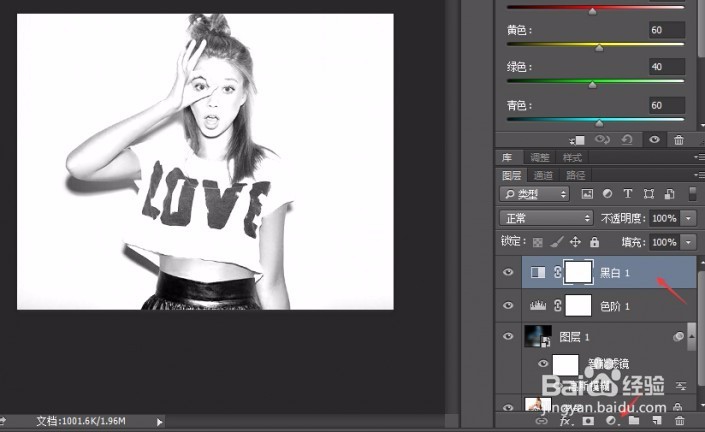Viewport: 705px width, 432px height.
Task: Switch to the 路径 tab
Action: 576,175
